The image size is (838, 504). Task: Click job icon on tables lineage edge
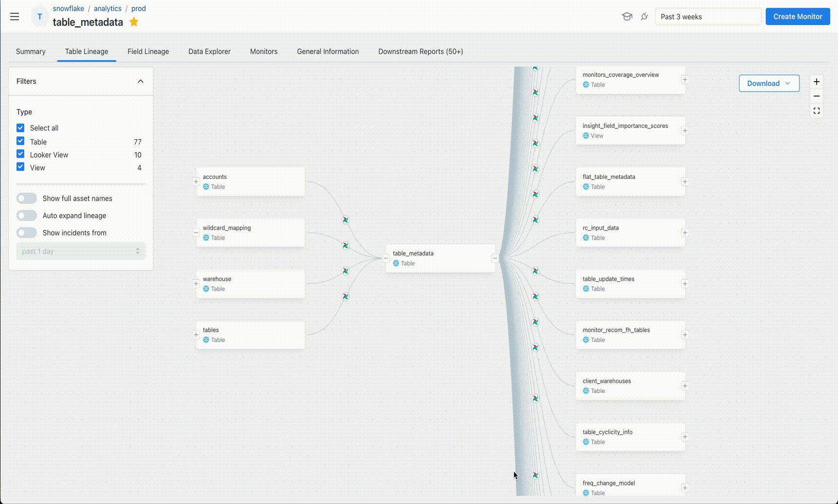point(346,296)
